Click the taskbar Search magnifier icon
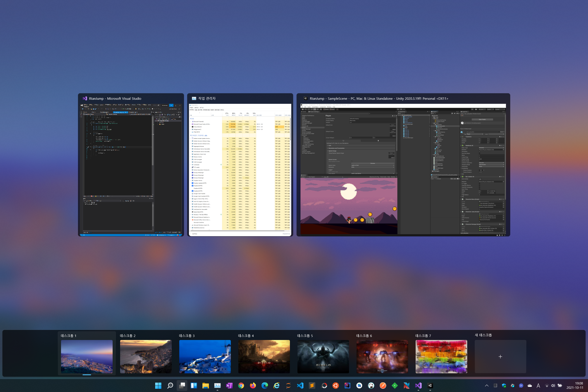This screenshot has height=392, width=588. [x=170, y=386]
